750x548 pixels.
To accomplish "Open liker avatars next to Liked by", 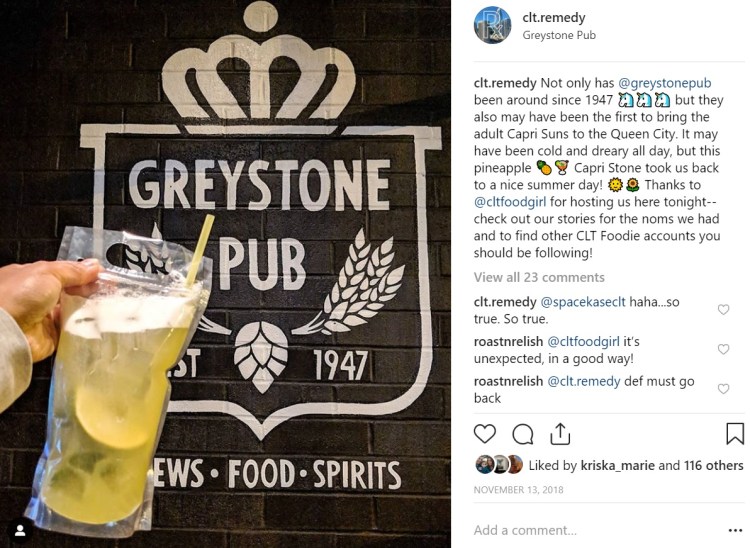I will [x=499, y=464].
